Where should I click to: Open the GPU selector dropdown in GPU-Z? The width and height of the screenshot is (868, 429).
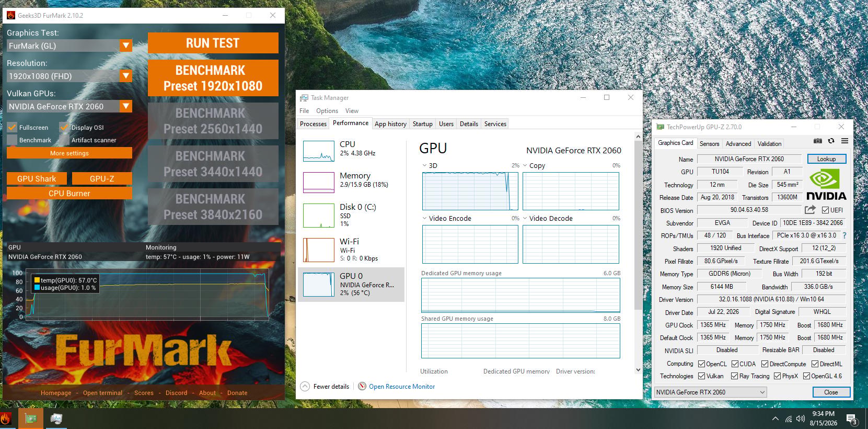[710, 392]
